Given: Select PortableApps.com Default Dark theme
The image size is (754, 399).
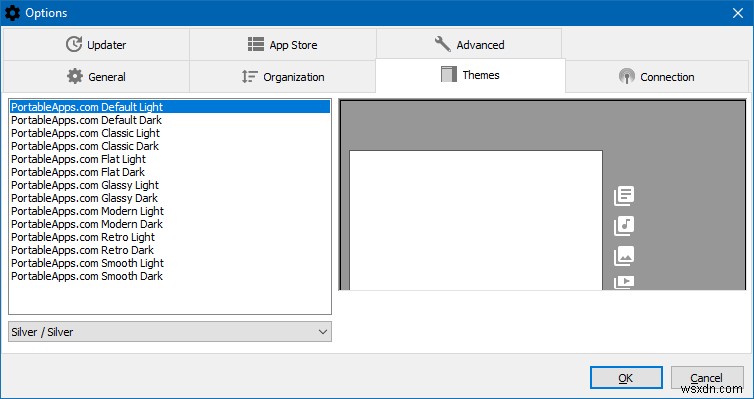Looking at the screenshot, I should [x=170, y=120].
